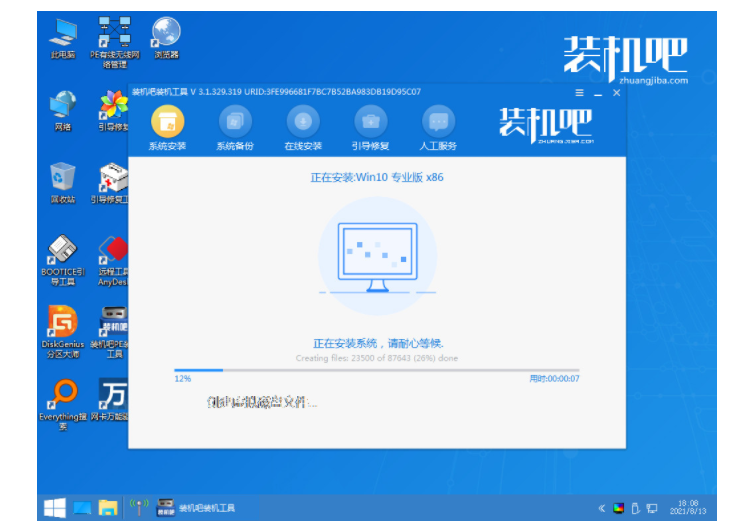The image size is (734, 529).
Task: Click the 正在安装系统，请耐心等候 message
Action: pyautogui.click(x=378, y=344)
